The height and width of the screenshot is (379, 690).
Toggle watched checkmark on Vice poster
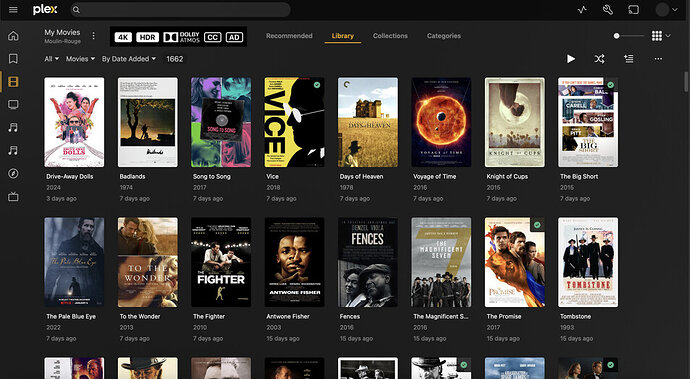pyautogui.click(x=317, y=85)
